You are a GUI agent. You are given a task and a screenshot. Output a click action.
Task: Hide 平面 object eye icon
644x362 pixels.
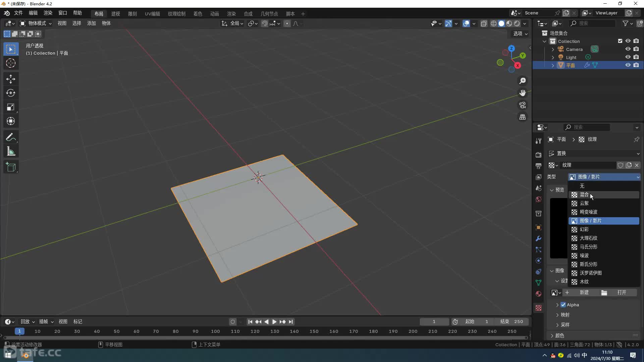[x=628, y=65]
